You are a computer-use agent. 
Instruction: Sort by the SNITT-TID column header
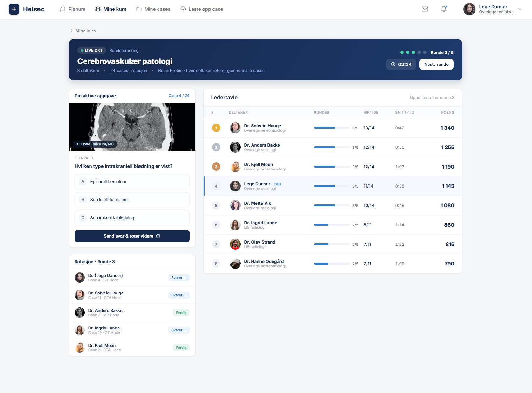pos(405,112)
